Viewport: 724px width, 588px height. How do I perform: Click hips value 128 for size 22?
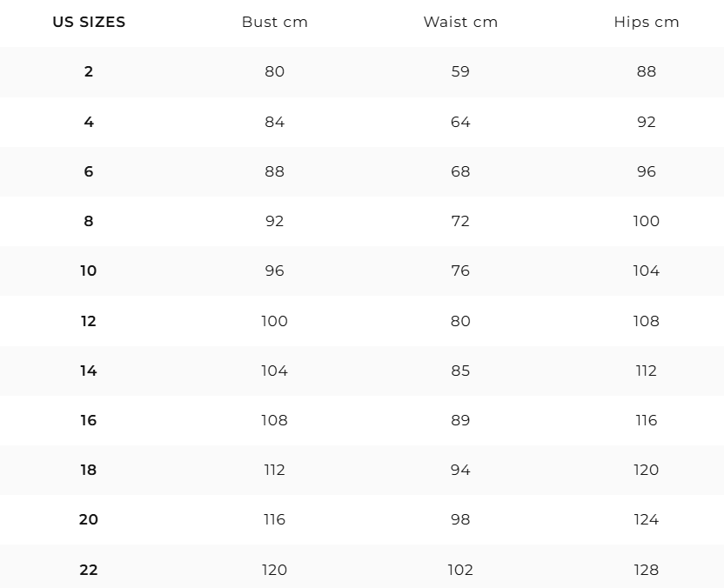[647, 570]
